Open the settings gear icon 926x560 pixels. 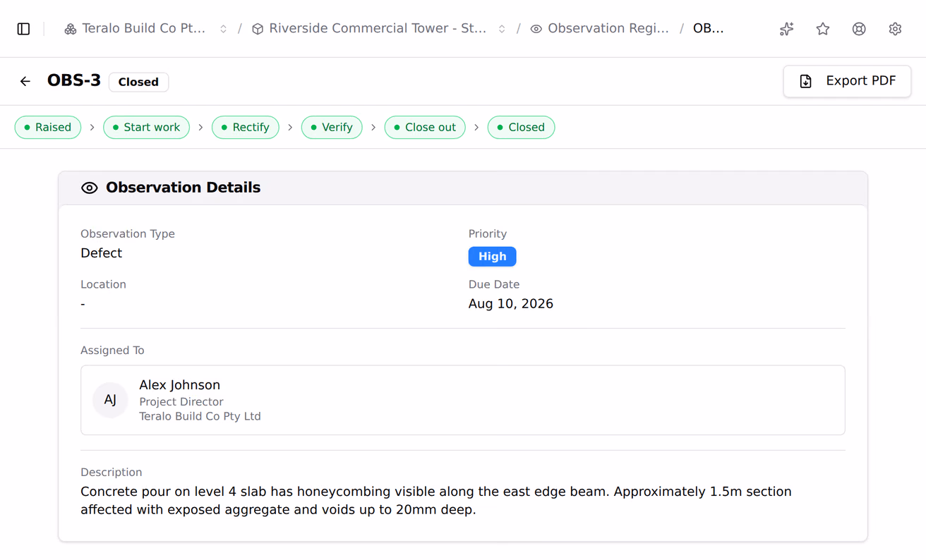(895, 29)
